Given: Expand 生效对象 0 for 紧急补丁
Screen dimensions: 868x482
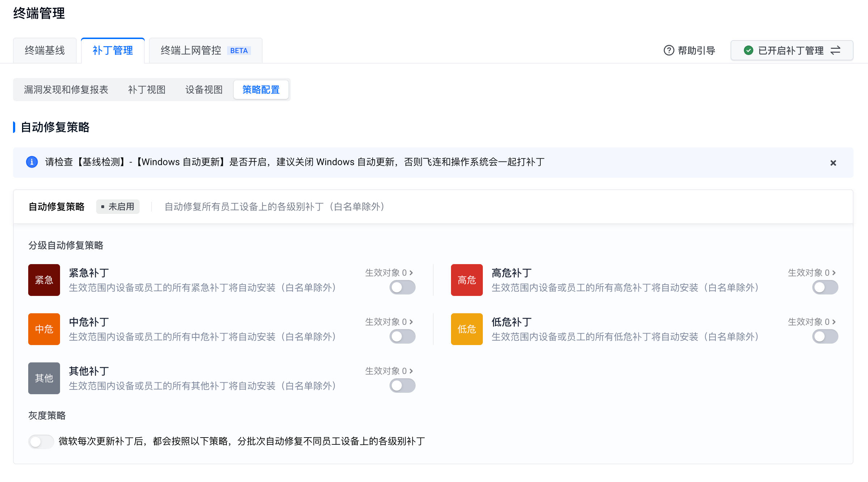Looking at the screenshot, I should click(x=389, y=273).
